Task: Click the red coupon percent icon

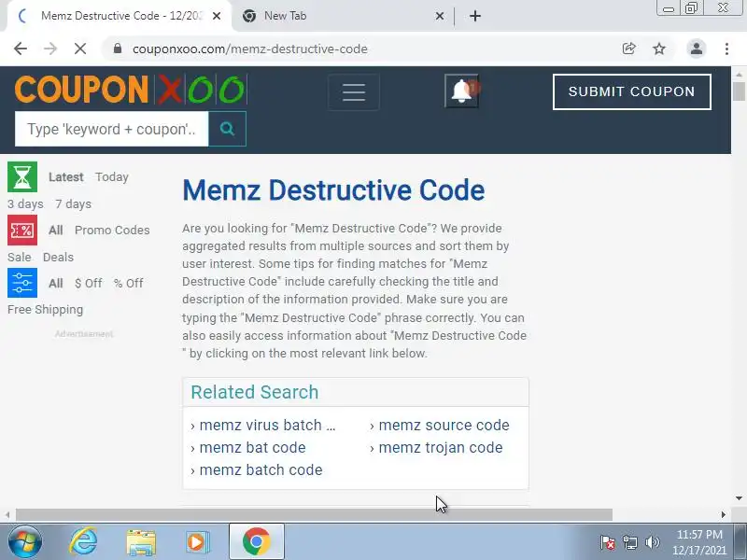Action: click(22, 230)
